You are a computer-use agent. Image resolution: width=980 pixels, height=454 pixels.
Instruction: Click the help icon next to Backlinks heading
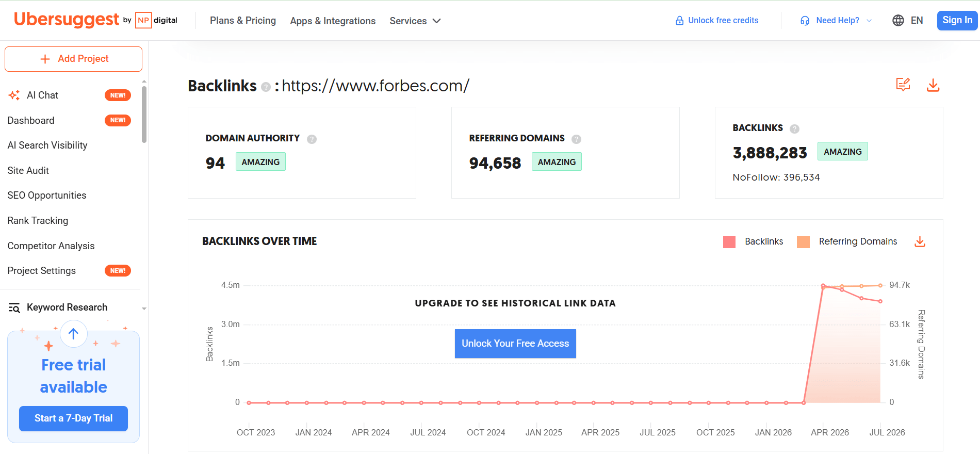[x=266, y=87]
